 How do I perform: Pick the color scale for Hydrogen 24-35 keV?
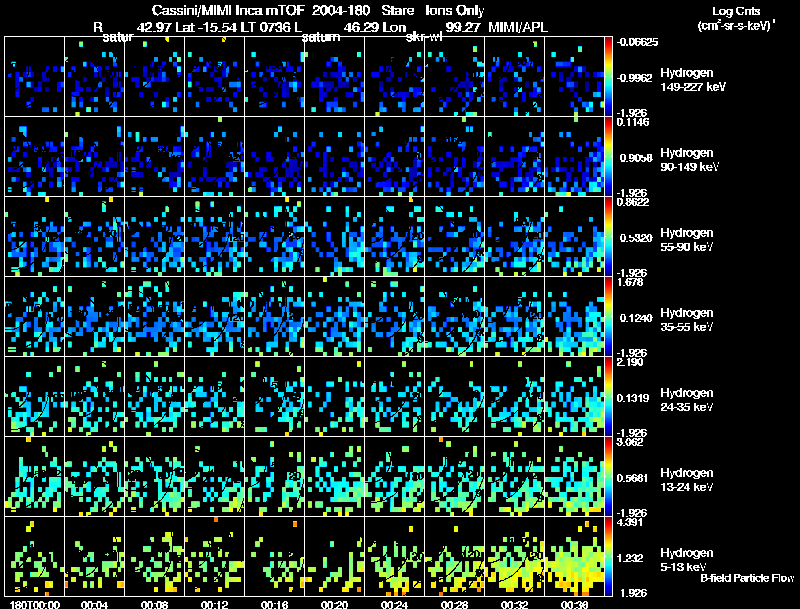pyautogui.click(x=610, y=396)
